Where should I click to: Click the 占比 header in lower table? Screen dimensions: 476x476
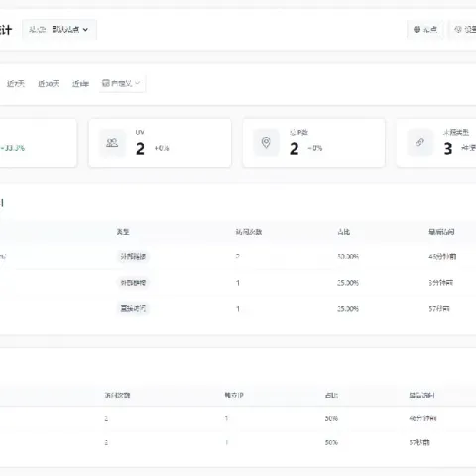pyautogui.click(x=331, y=395)
